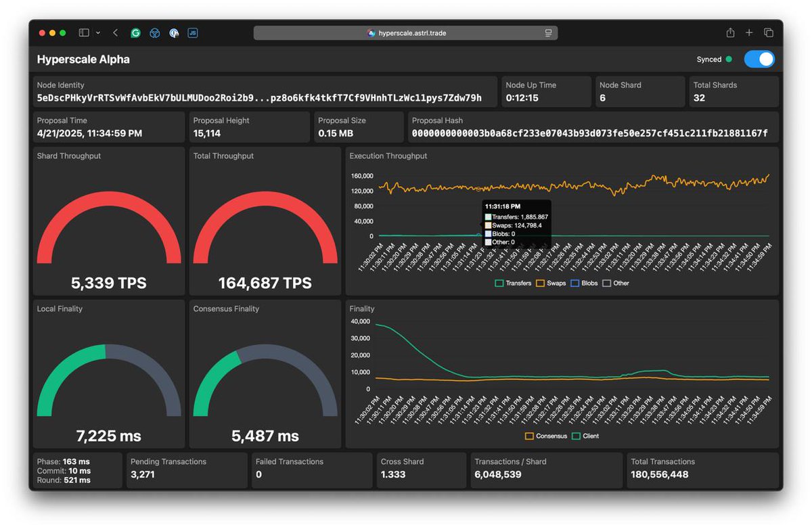Toggle the Synced switch off

point(759,60)
